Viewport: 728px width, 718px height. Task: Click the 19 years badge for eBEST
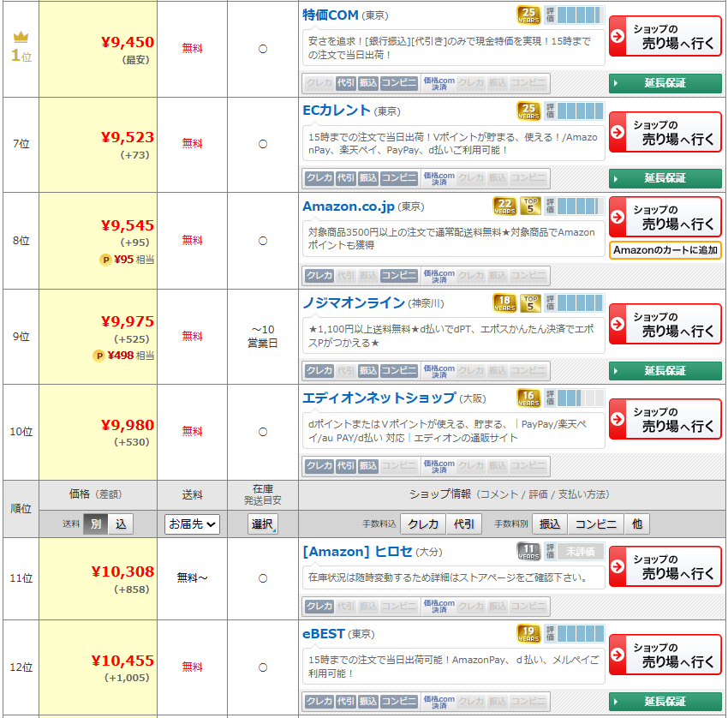(x=528, y=633)
